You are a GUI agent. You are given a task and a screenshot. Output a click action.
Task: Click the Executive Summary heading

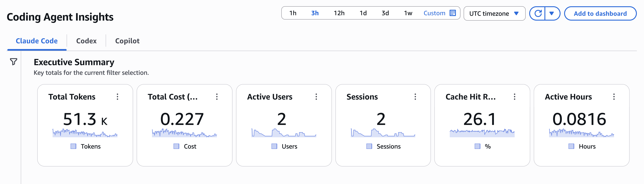point(74,62)
